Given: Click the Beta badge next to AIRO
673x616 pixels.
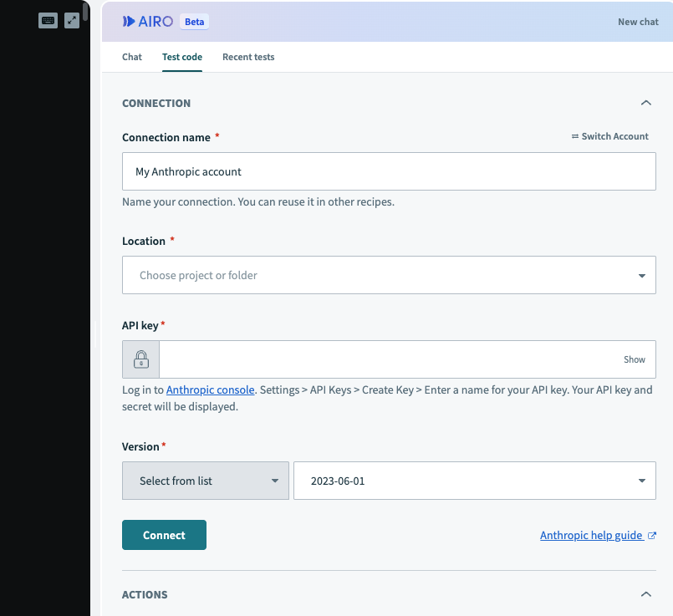Looking at the screenshot, I should click(x=194, y=22).
